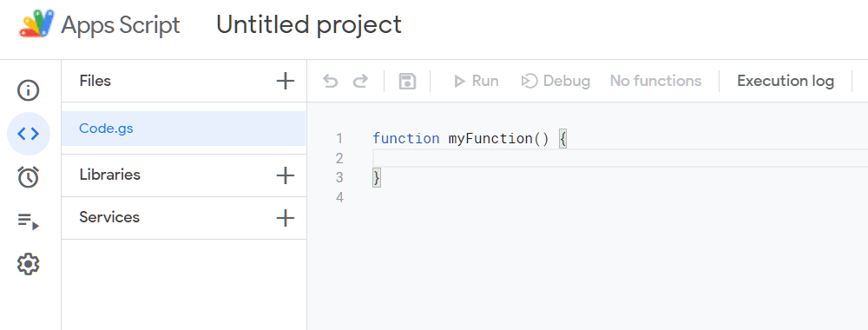This screenshot has width=868, height=330.
Task: Click the Redo arrow in editor toolbar
Action: [x=360, y=82]
